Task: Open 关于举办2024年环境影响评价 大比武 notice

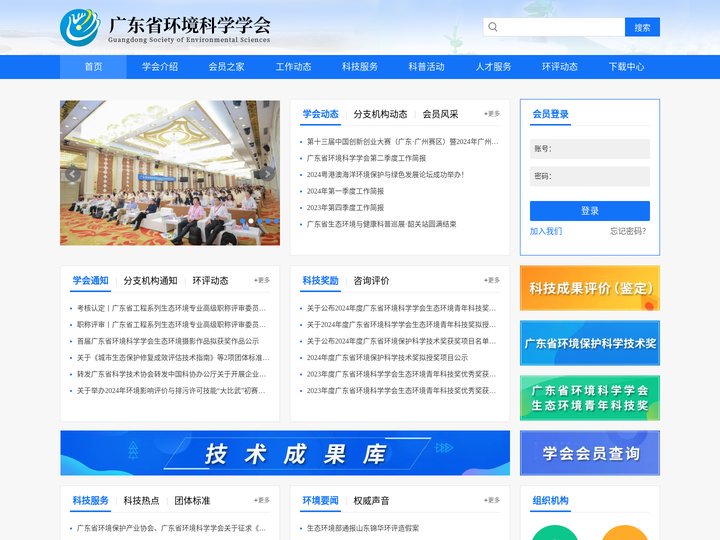Action: (x=171, y=391)
